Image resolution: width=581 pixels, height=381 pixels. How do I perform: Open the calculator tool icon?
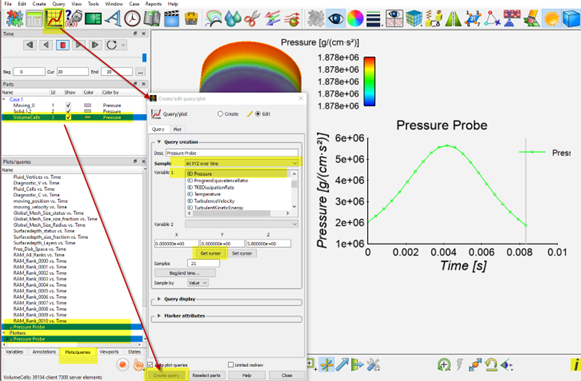click(x=34, y=18)
